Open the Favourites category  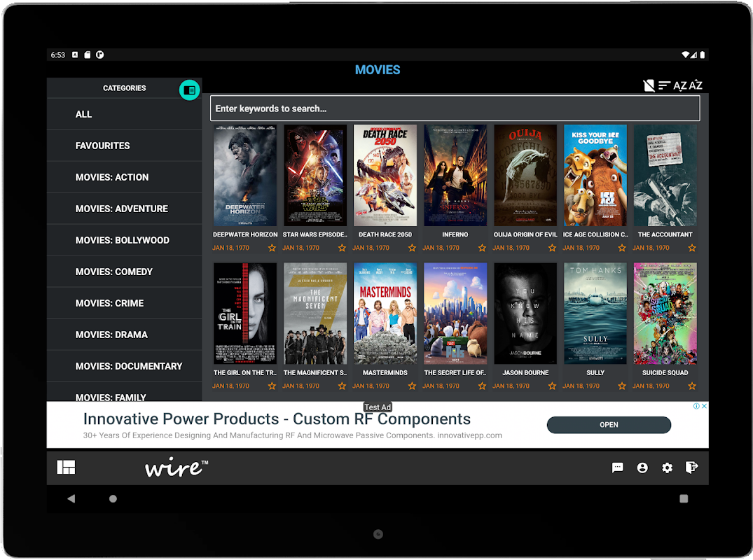coord(102,146)
